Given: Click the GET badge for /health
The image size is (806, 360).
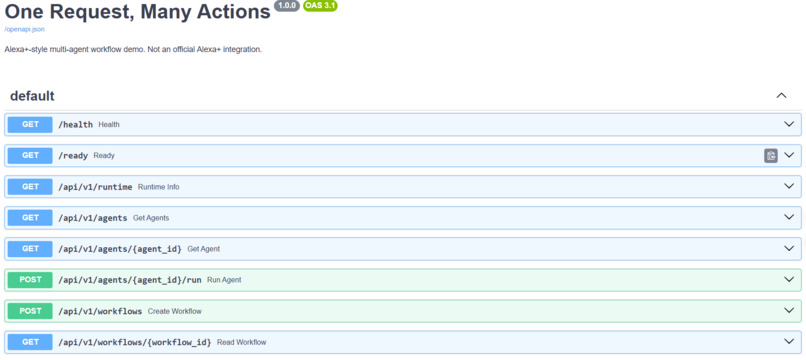Looking at the screenshot, I should pyautogui.click(x=30, y=124).
